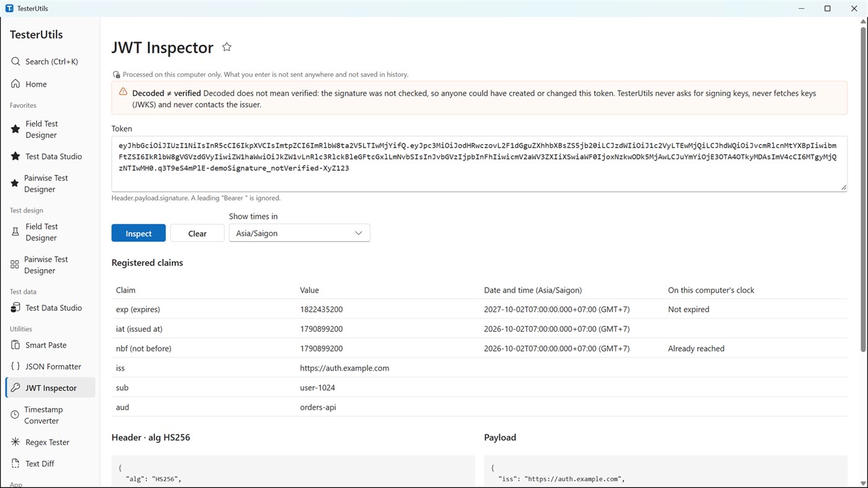Click the flask icon under Test design
The height and width of the screenshot is (488, 868).
tap(16, 232)
